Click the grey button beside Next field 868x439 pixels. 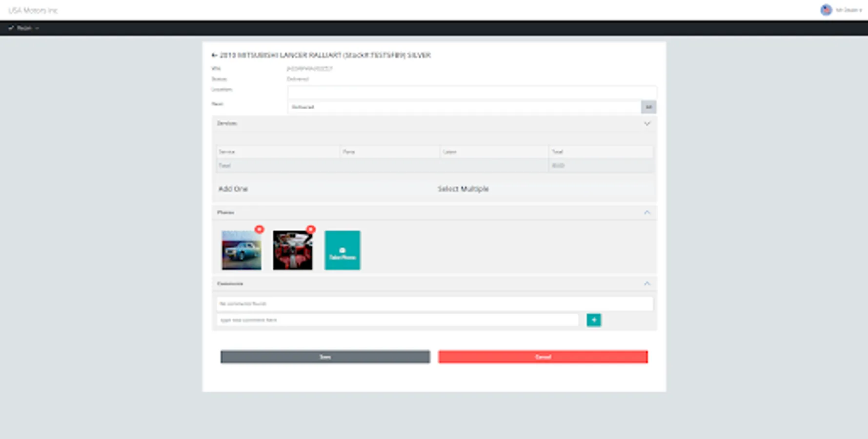tap(648, 107)
